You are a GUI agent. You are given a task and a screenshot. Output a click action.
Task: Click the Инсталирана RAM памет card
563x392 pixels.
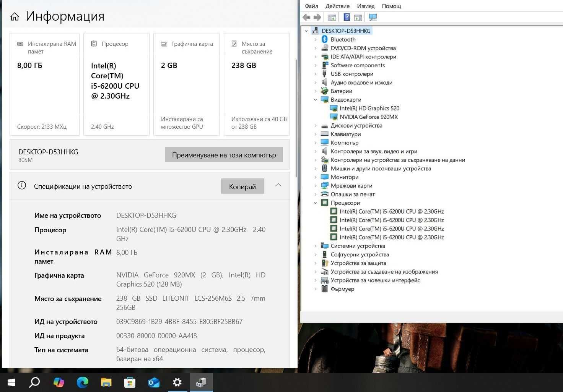click(x=44, y=84)
